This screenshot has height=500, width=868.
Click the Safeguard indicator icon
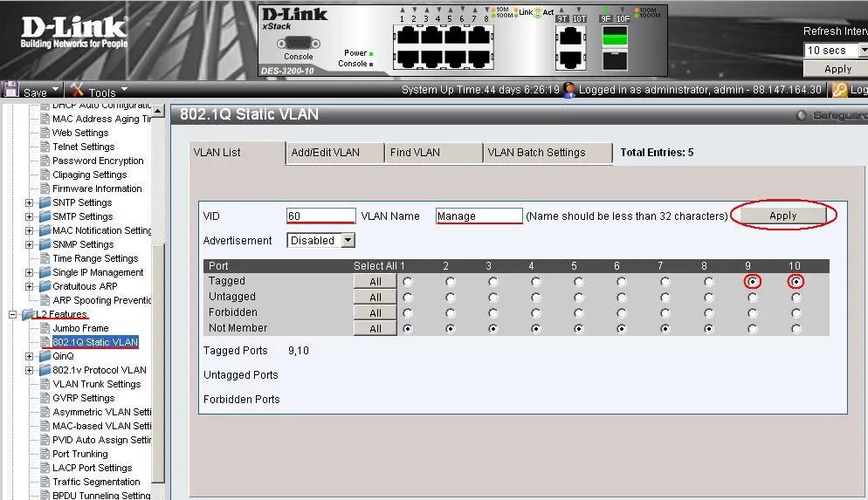click(x=801, y=115)
